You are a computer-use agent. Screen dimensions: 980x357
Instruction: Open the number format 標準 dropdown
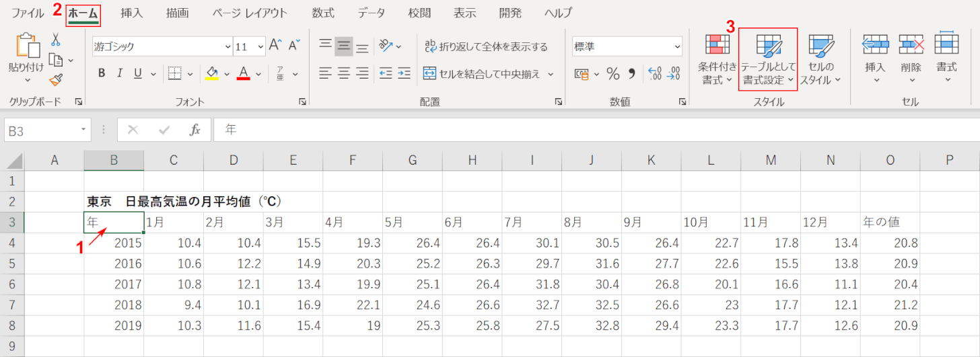coord(676,46)
